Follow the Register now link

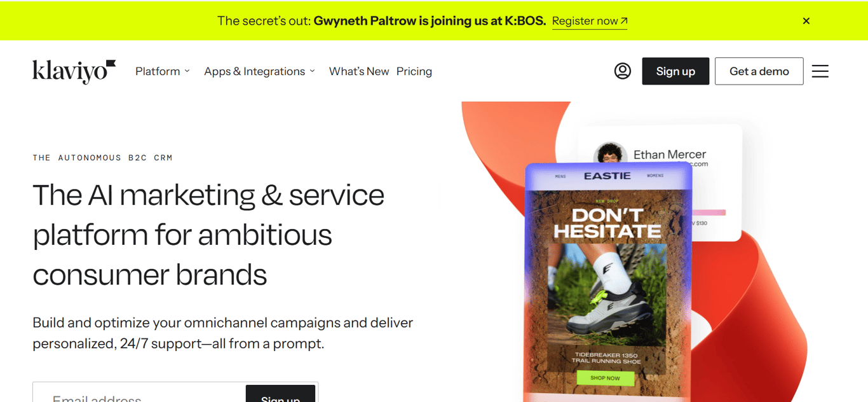click(x=590, y=21)
